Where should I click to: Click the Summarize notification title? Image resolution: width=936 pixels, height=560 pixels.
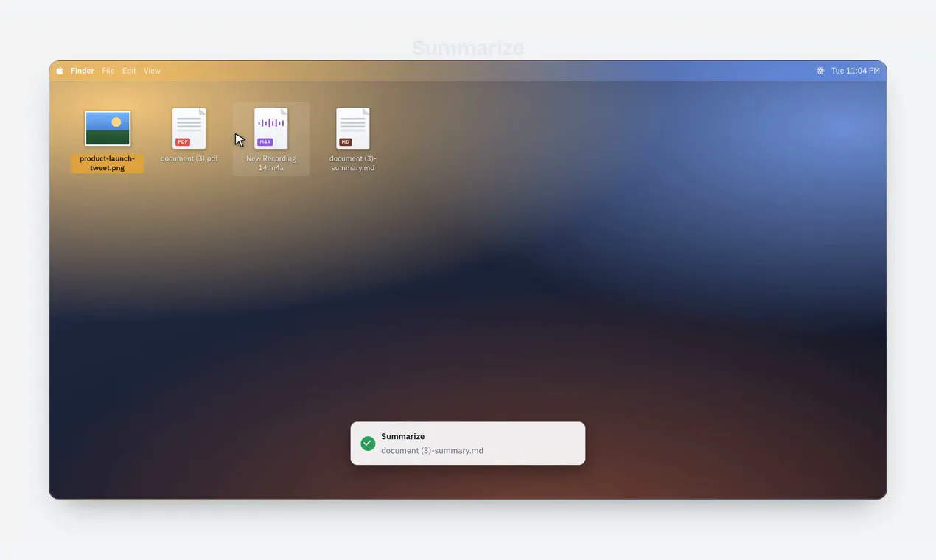(403, 436)
